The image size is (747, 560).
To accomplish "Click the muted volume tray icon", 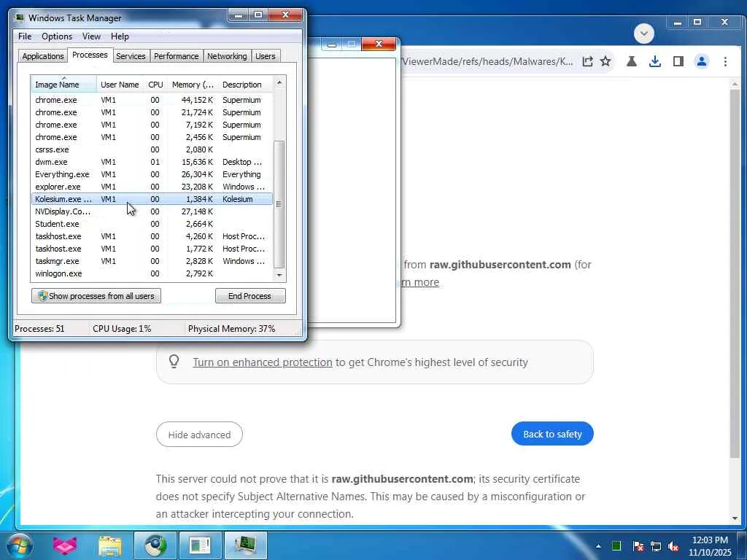I will (673, 546).
